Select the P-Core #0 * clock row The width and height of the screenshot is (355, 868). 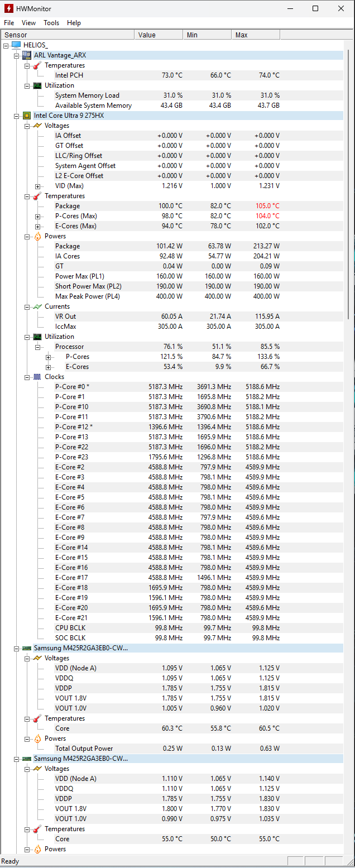tap(172, 387)
